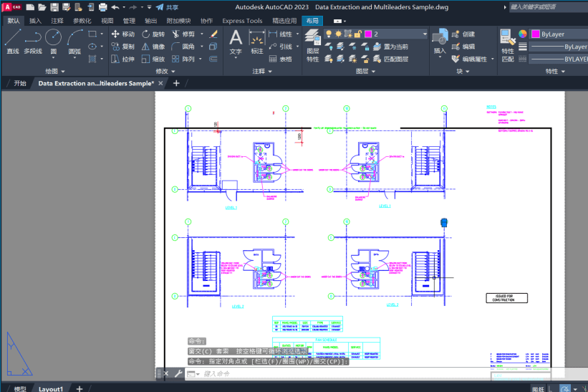This screenshot has height=392, width=588.
Task: Select the 圆 (Circle) tool
Action: tap(53, 42)
